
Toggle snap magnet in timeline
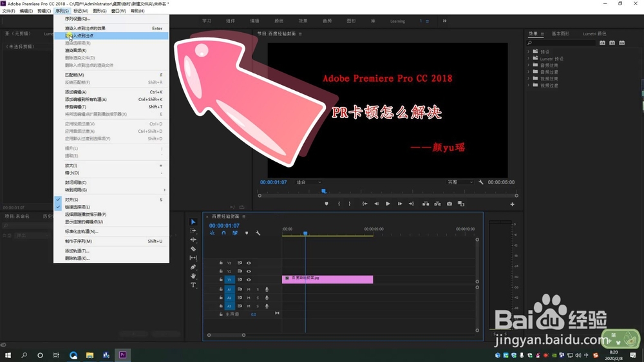coord(224,233)
